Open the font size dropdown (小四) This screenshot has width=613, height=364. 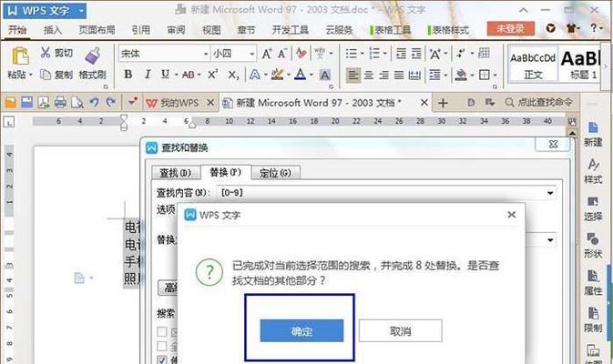[252, 54]
